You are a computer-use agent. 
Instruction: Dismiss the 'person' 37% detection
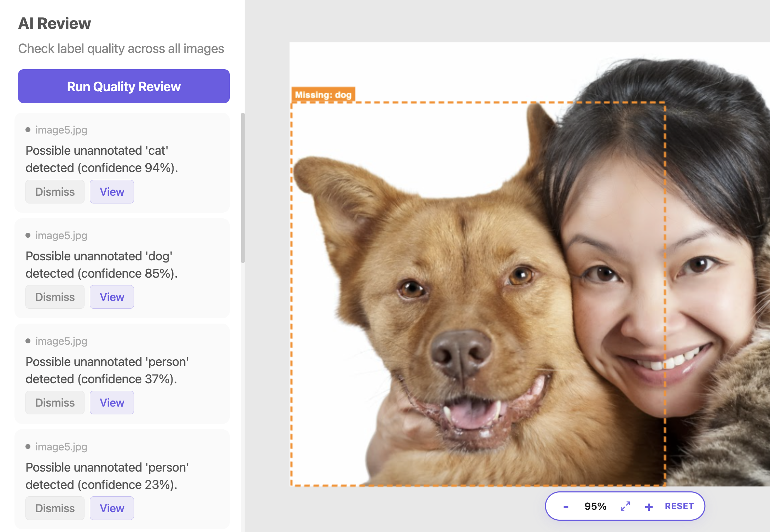pyautogui.click(x=55, y=402)
